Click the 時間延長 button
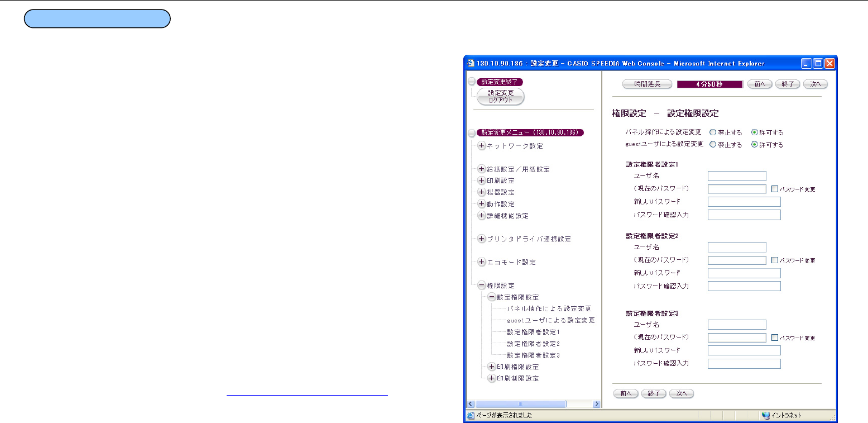Image resolution: width=868 pixels, height=423 pixels. 648,84
